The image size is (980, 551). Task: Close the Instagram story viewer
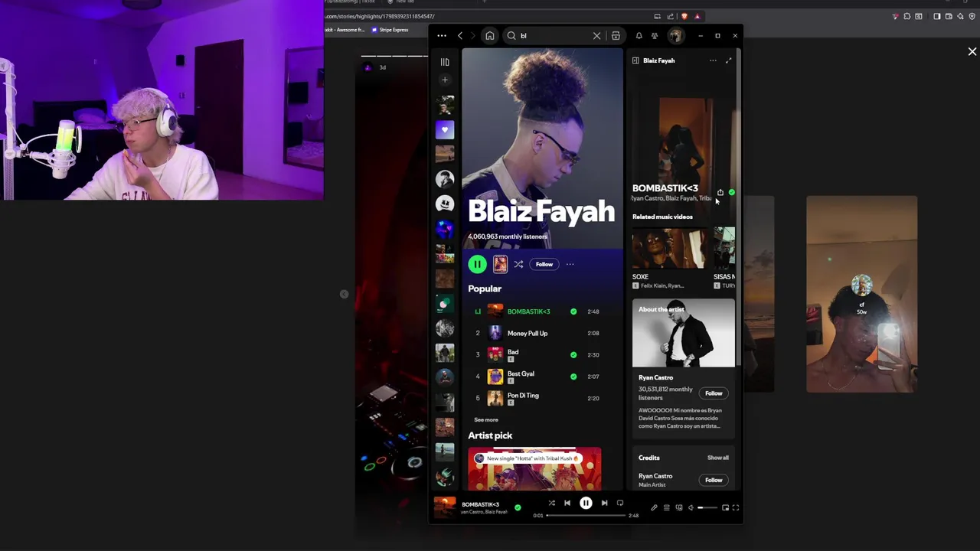[x=972, y=51]
